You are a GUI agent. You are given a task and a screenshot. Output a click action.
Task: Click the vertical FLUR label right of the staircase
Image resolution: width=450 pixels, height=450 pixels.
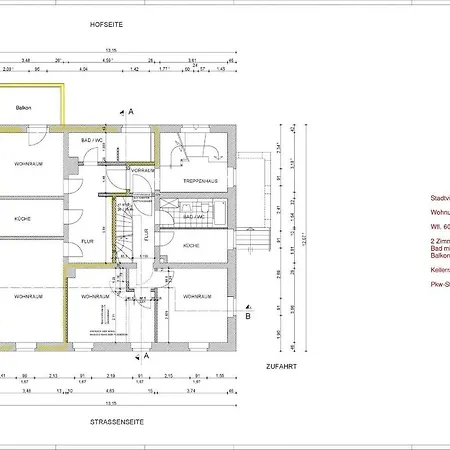coord(146,235)
